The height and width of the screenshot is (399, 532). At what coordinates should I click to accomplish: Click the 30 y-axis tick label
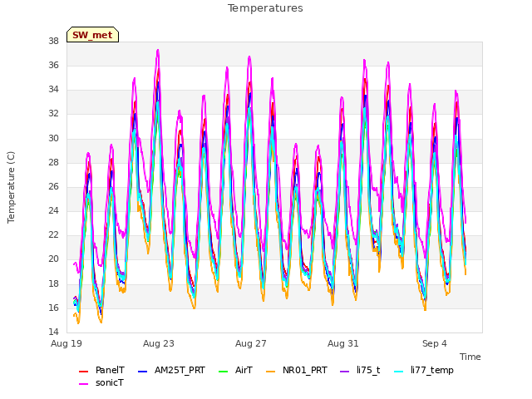tap(53, 138)
